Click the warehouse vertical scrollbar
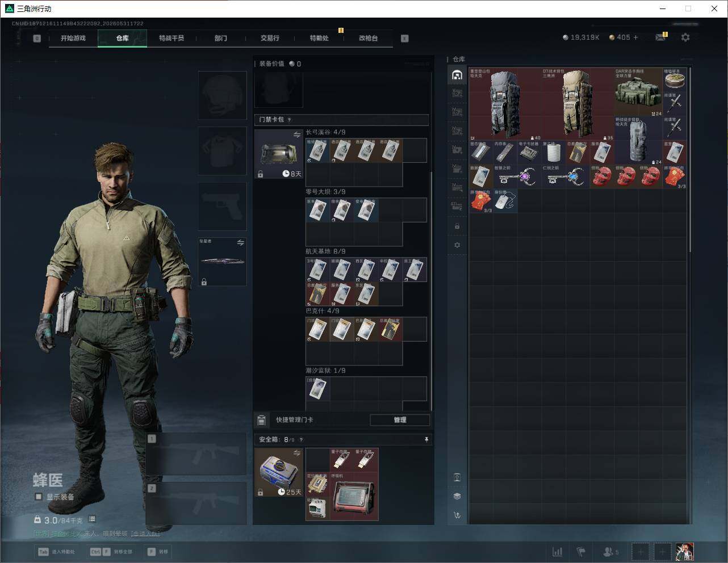The height and width of the screenshot is (563, 728). point(690,159)
